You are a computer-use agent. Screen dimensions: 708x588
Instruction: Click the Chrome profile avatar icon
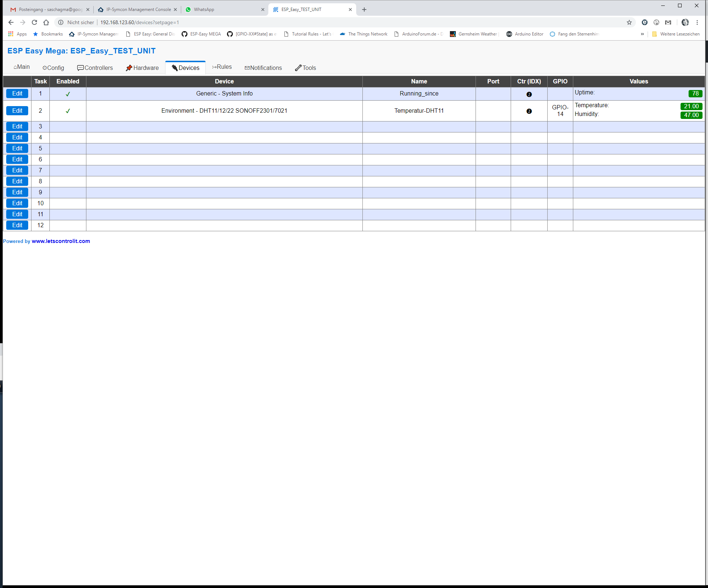[685, 22]
